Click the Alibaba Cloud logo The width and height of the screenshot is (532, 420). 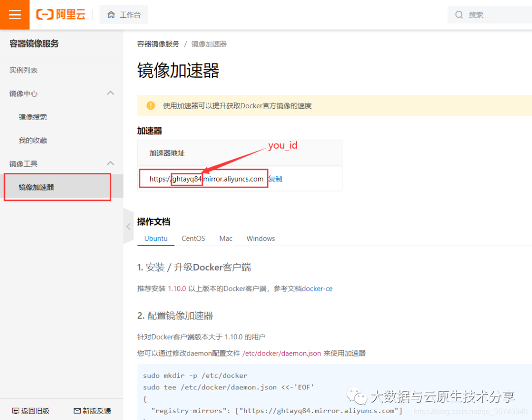pos(61,15)
